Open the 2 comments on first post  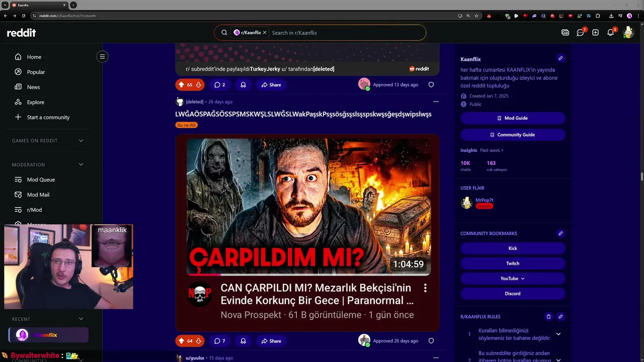coord(219,85)
